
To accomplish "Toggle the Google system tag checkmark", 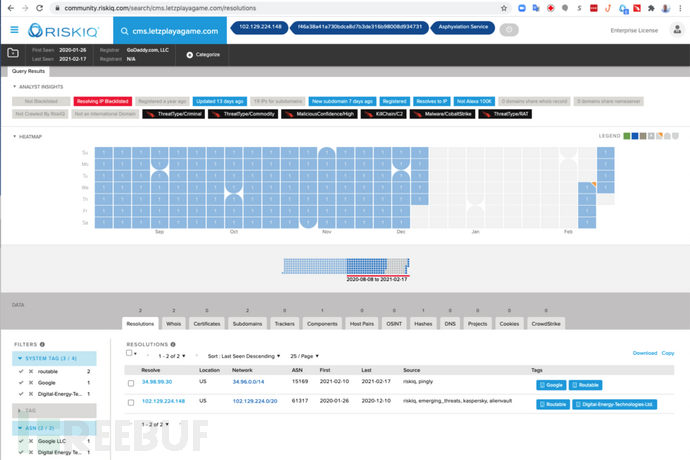I will tap(21, 383).
